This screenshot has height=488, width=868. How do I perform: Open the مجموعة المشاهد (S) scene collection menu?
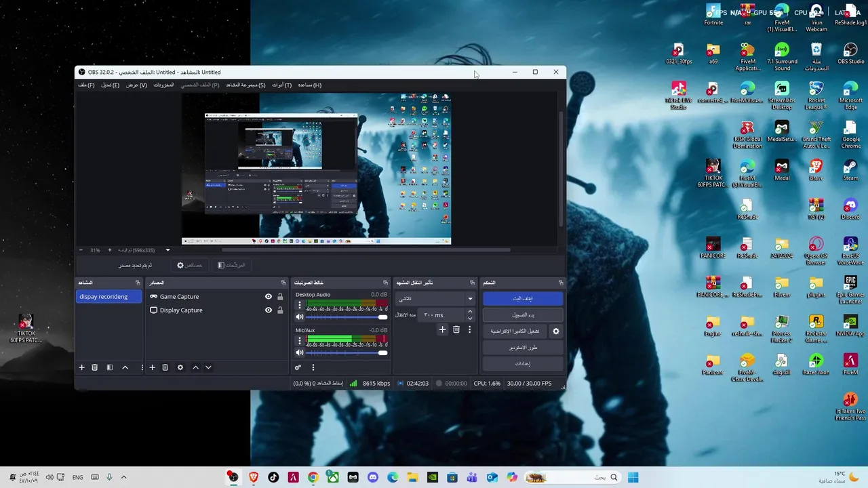245,85
